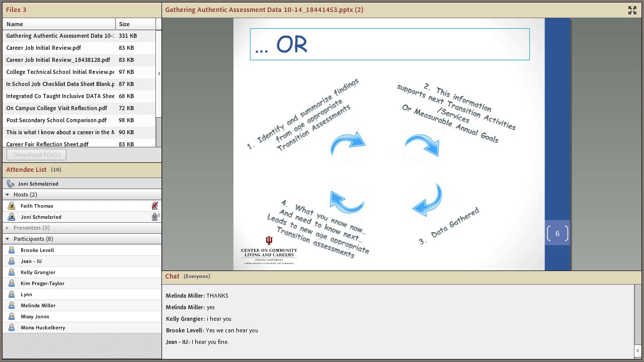Toggle fullscreen for the presentation pod
The height and width of the screenshot is (362, 644).
click(632, 10)
